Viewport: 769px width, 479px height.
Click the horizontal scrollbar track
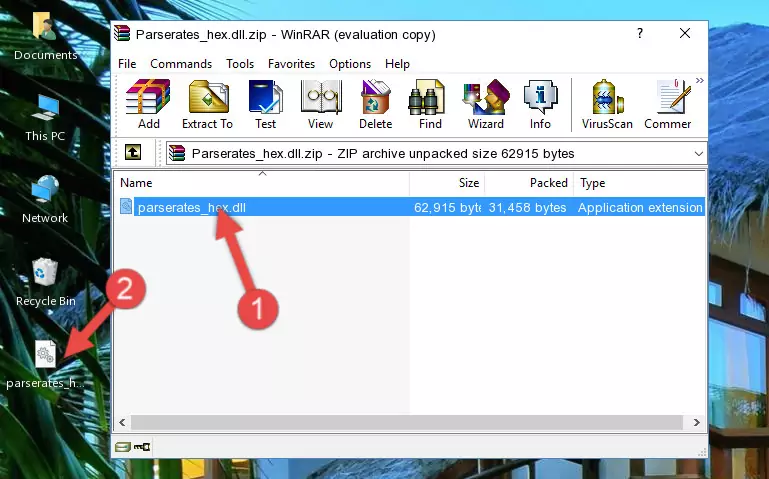tap(407, 422)
